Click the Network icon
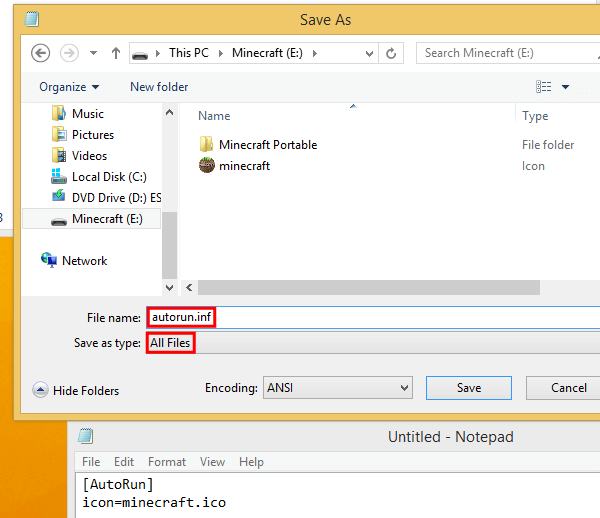The image size is (600, 518). click(x=49, y=260)
